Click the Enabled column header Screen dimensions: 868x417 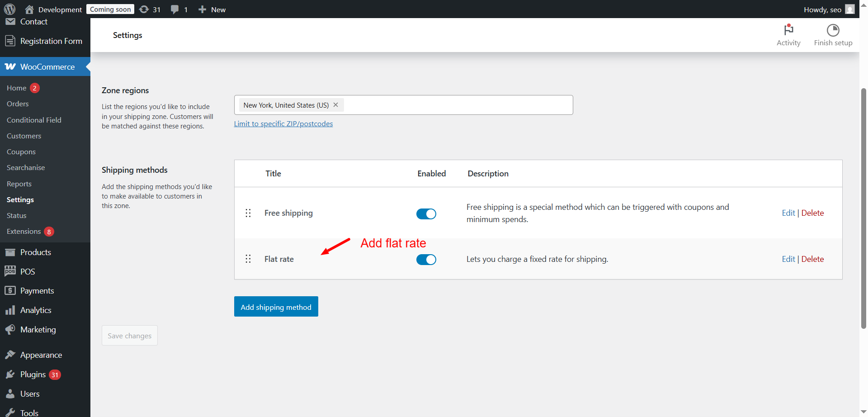pos(432,174)
